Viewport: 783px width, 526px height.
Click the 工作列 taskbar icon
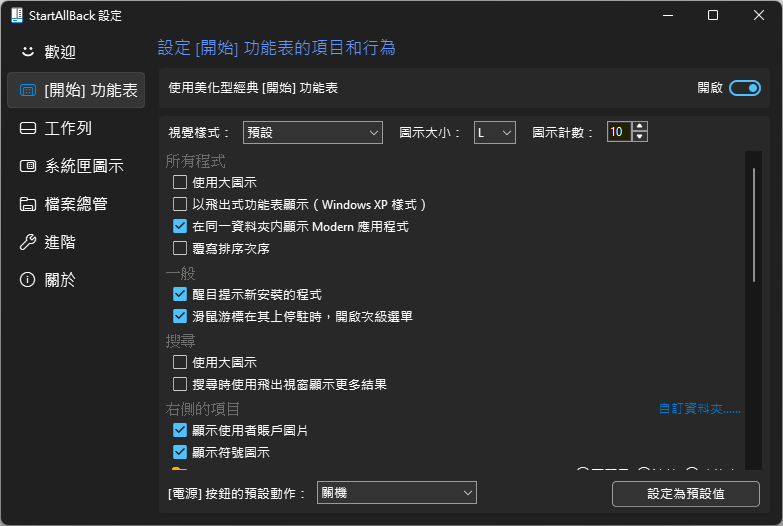(28, 128)
